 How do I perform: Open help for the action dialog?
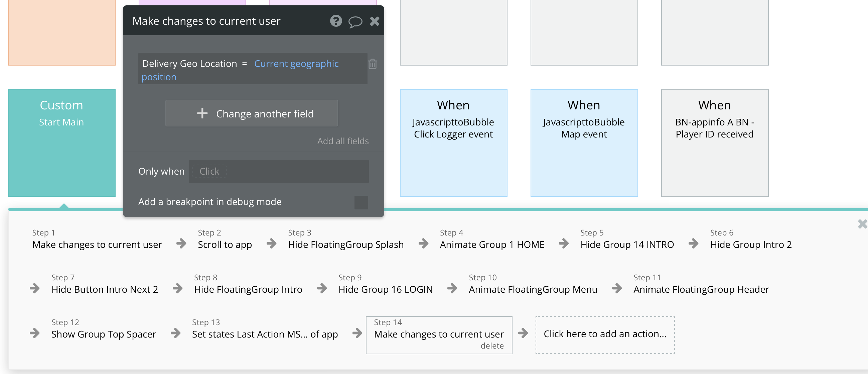[x=336, y=21]
